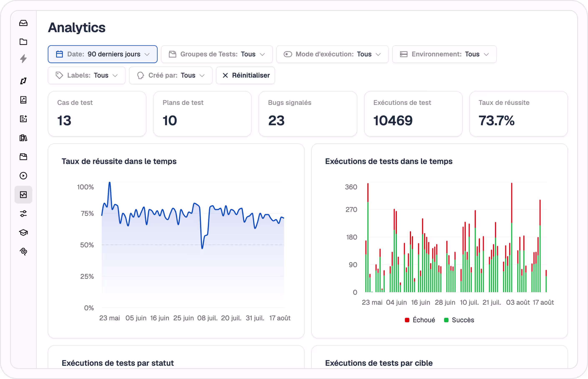Click the Succès legend label
588x379 pixels.
463,320
